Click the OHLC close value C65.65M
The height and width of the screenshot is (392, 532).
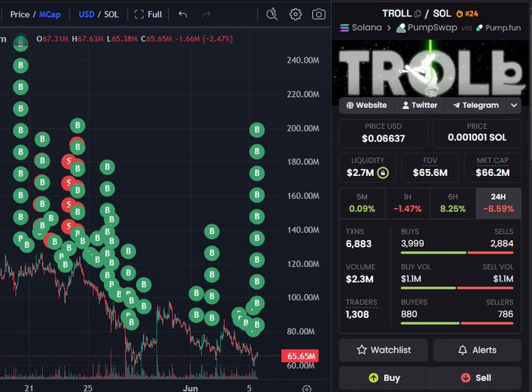coord(156,39)
